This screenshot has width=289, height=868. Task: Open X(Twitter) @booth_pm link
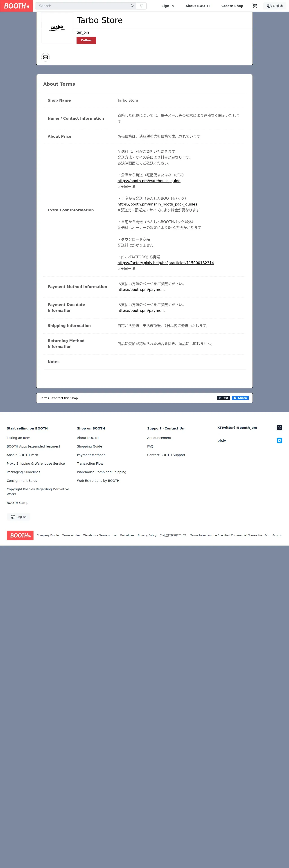[x=237, y=428]
